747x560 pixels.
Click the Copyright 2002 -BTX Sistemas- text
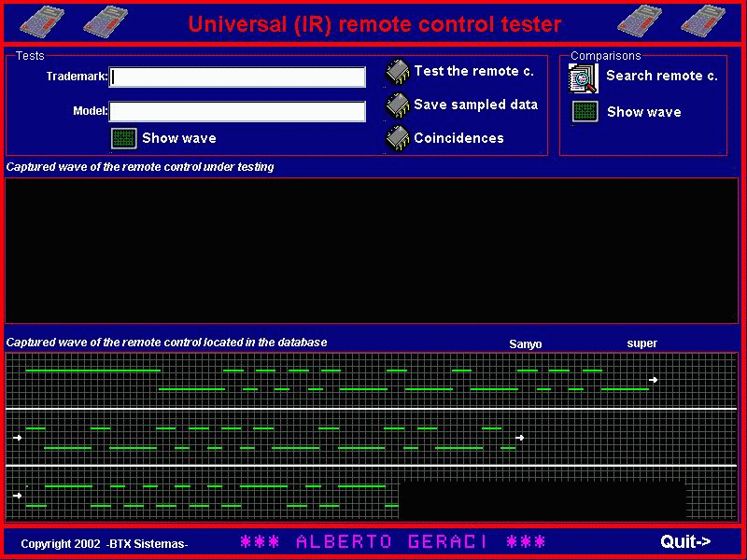point(105,544)
